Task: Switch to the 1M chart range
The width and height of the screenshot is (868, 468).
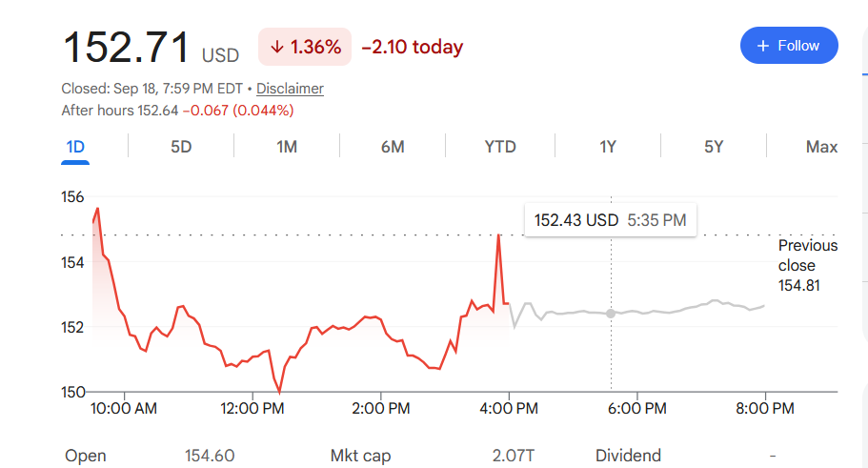Action: click(287, 147)
